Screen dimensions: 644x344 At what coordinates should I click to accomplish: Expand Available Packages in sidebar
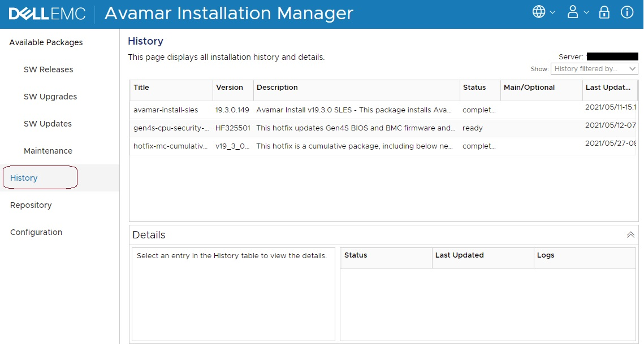[46, 42]
